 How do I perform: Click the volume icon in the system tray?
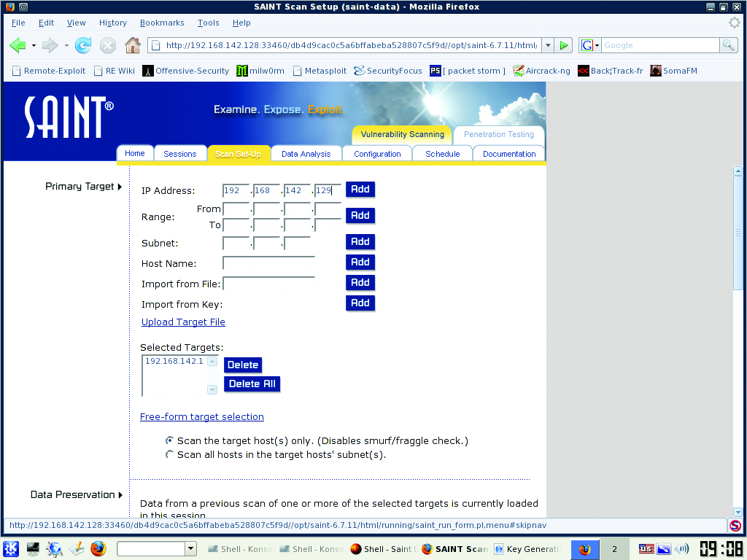682,549
